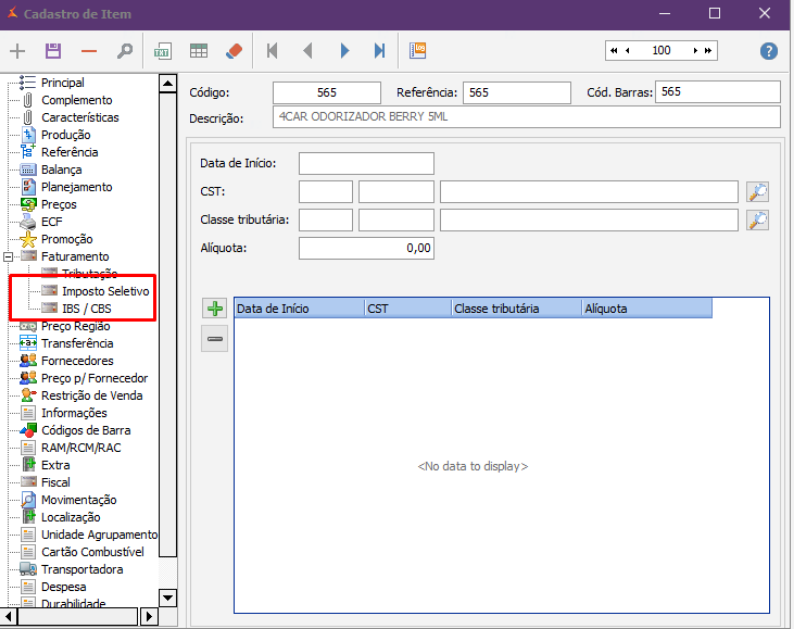Select the Faturamento tree item
This screenshot has height=629, width=794.
click(x=75, y=257)
